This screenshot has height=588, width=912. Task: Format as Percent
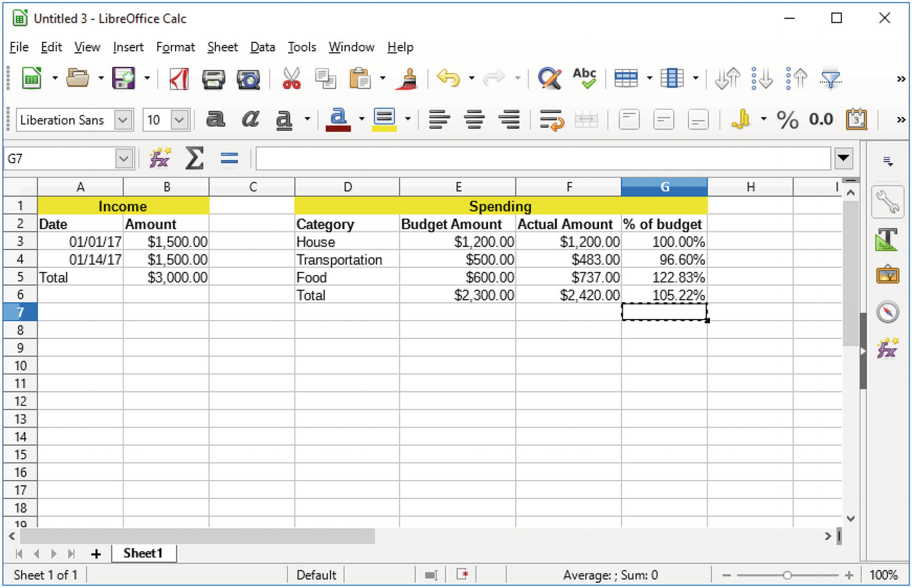[x=787, y=120]
